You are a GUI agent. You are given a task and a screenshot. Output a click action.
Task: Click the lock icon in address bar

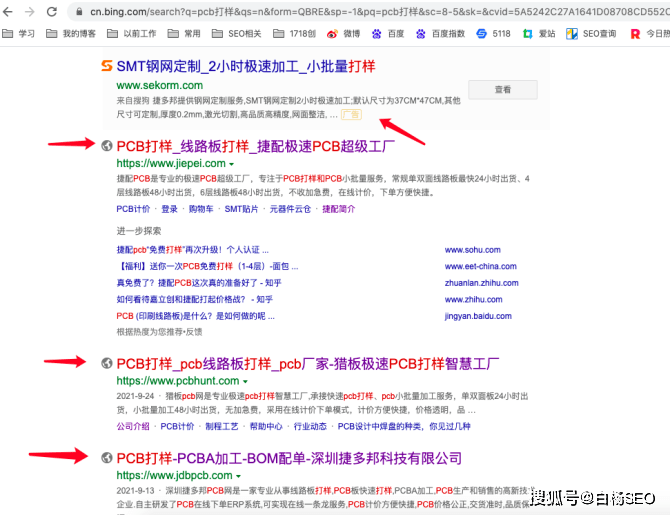click(79, 12)
